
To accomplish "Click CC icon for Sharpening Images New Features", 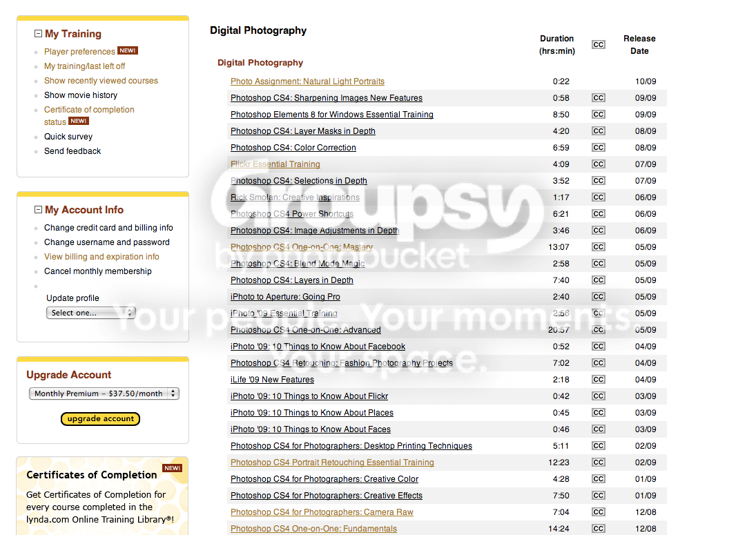I will point(599,98).
